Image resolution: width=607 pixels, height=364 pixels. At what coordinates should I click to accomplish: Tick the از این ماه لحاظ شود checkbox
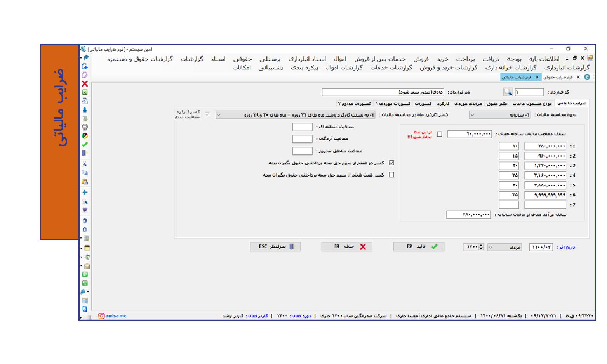click(440, 134)
